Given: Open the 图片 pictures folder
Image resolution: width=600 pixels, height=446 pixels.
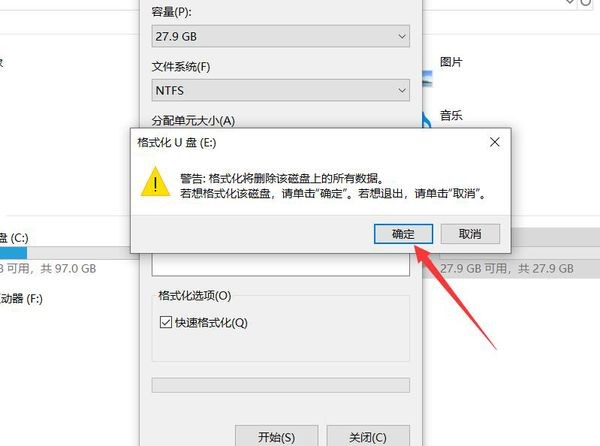Looking at the screenshot, I should 451,62.
